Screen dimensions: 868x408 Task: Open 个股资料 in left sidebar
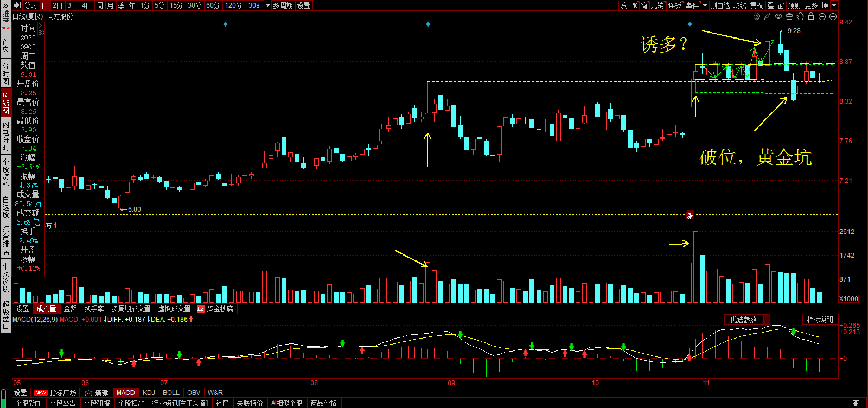click(x=5, y=173)
